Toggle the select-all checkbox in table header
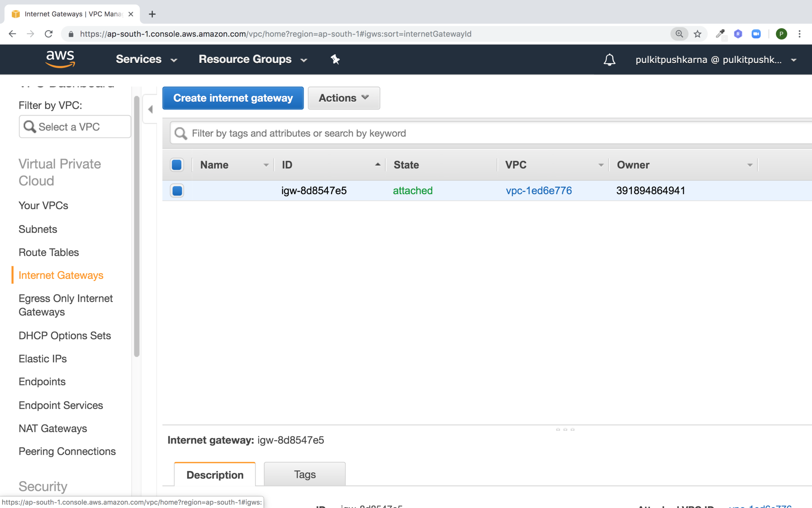The width and height of the screenshot is (812, 508). click(x=177, y=165)
